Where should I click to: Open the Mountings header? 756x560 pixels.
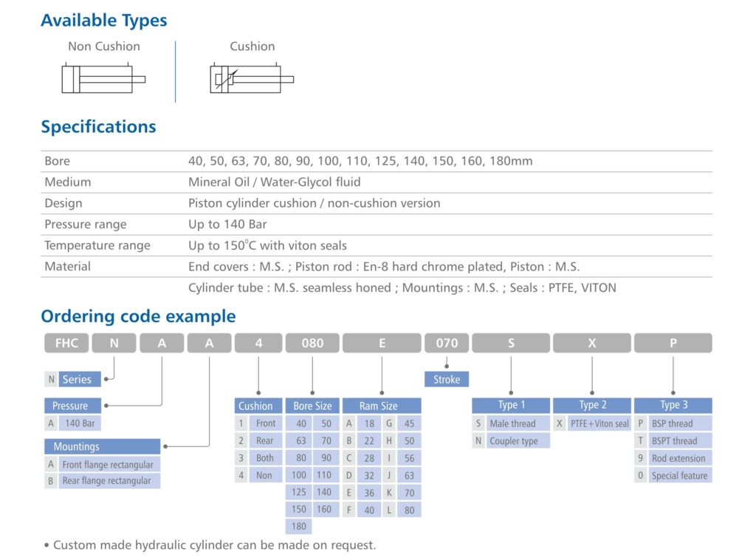tap(102, 446)
